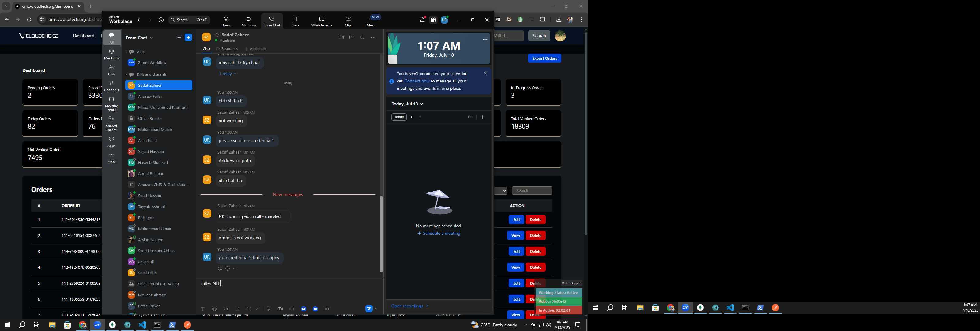980x331 pixels.
Task: Open the Docs tab in Zoom
Action: (295, 21)
